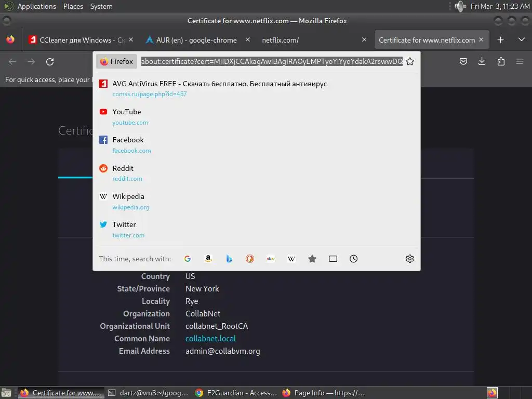Search this time with Bing
The width and height of the screenshot is (532, 399).
point(229,259)
